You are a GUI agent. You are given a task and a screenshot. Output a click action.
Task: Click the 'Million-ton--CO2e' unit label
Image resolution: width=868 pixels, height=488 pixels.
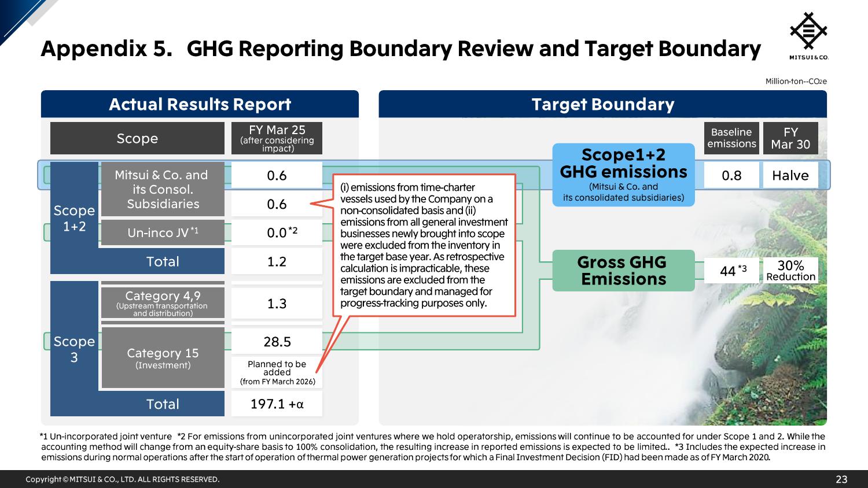pyautogui.click(x=796, y=82)
